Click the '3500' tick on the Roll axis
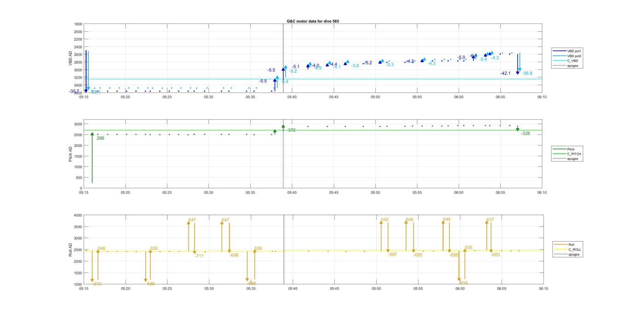644x319 pixels. point(78,226)
